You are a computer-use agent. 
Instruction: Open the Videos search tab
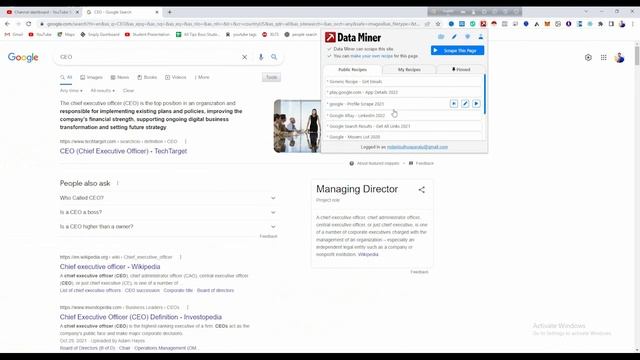(x=176, y=77)
